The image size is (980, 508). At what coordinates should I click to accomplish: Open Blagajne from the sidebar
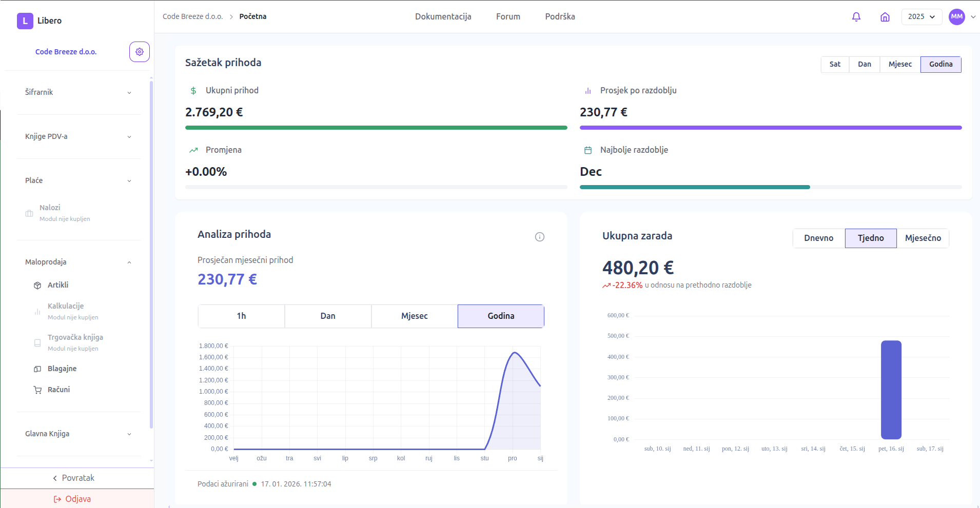[62, 369]
